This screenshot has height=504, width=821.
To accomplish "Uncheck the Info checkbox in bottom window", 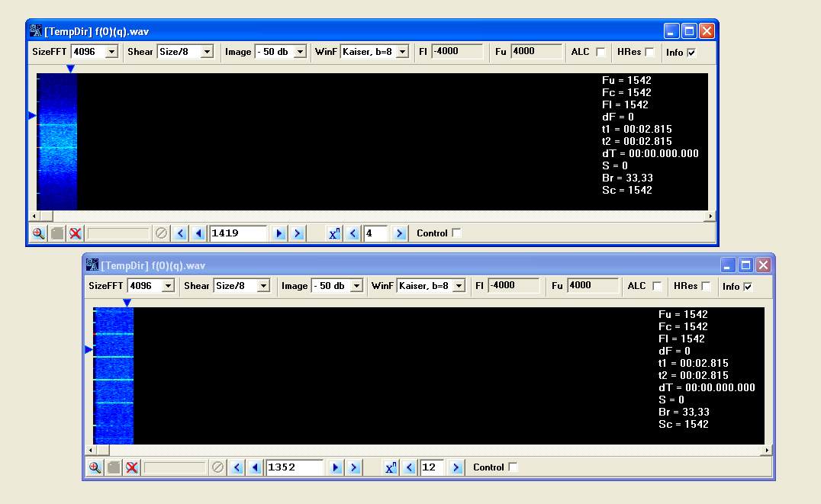I will pyautogui.click(x=748, y=286).
